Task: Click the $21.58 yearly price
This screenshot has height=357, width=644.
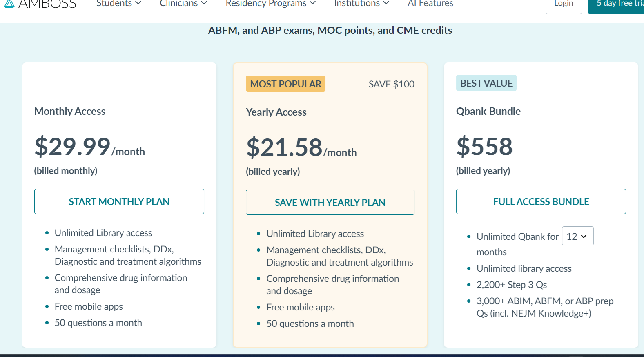Action: pyautogui.click(x=285, y=147)
